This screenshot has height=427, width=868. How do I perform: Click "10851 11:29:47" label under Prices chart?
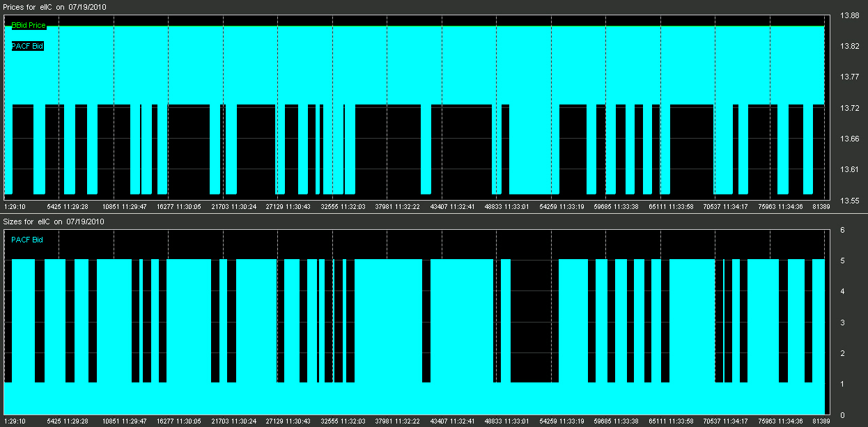pos(124,207)
